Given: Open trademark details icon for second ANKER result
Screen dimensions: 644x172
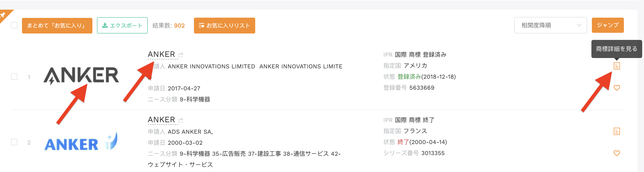Looking at the screenshot, I should click(617, 131).
